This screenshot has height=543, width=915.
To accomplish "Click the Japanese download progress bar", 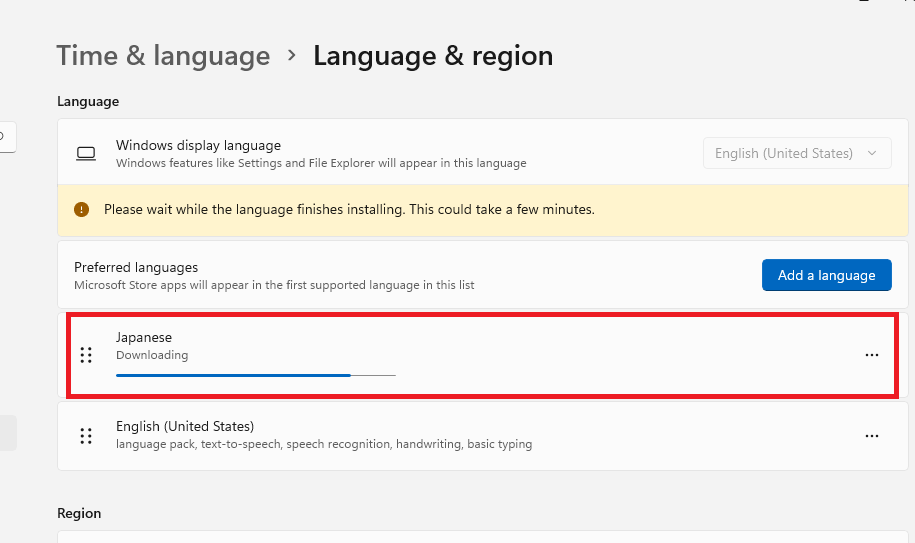I will [x=256, y=375].
